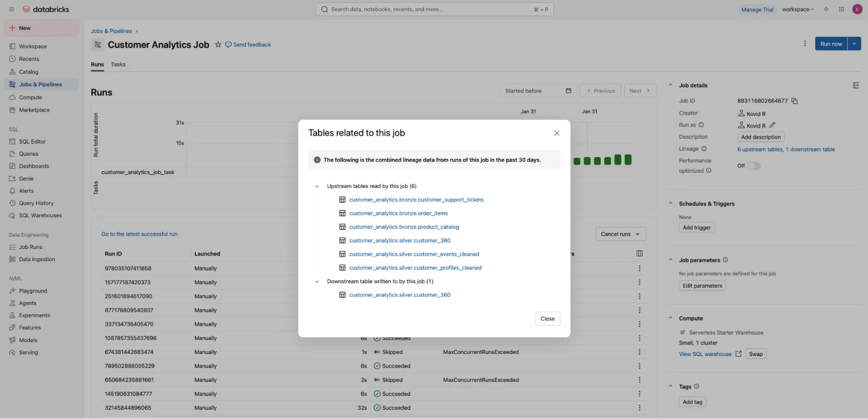868x419 pixels.
Task: Click the global search bar
Action: (434, 9)
